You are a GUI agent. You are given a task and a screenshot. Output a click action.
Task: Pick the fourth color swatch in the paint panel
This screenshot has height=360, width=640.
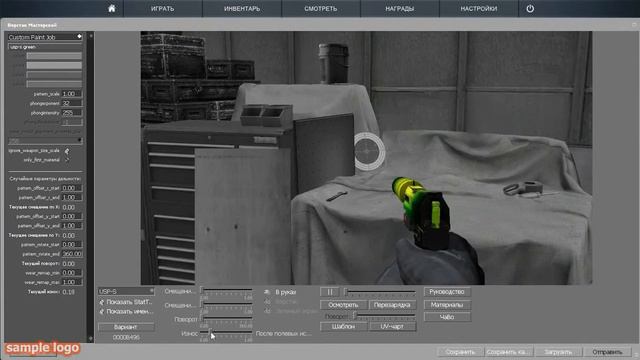click(54, 84)
